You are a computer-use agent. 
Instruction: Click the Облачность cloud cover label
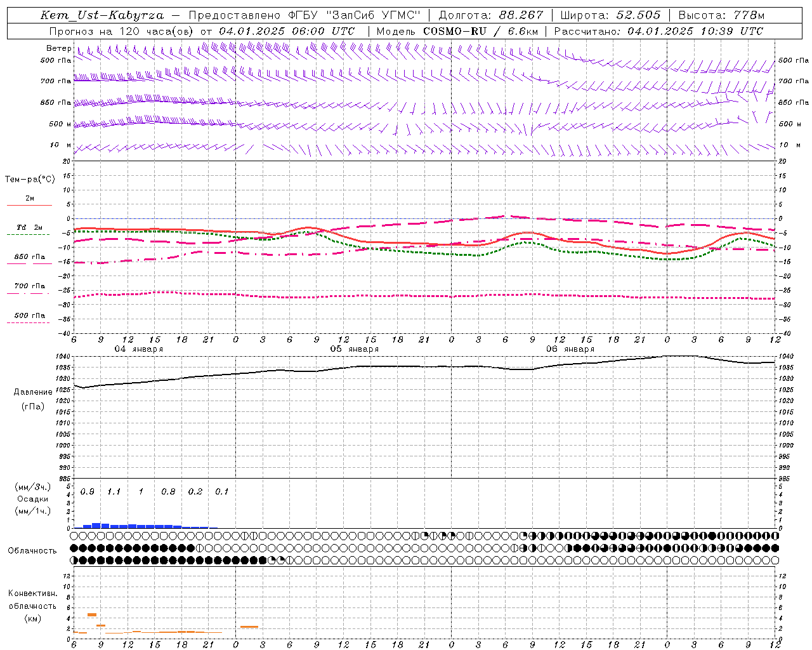click(32, 550)
